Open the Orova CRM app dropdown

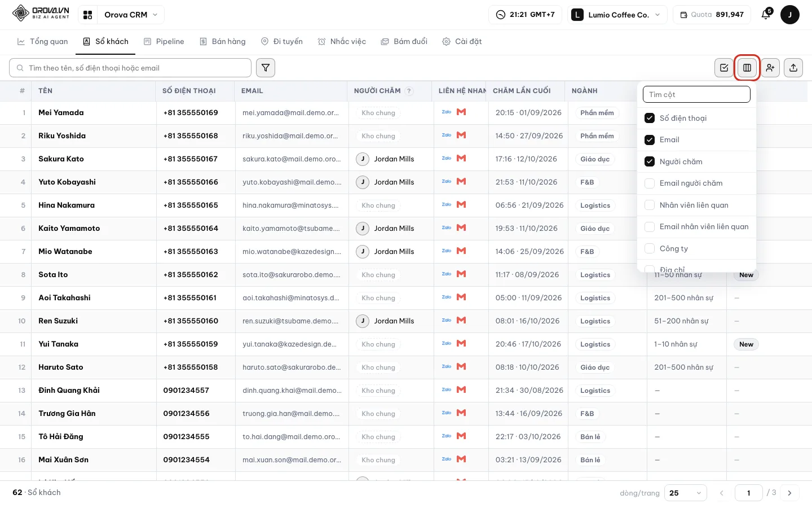click(x=131, y=15)
